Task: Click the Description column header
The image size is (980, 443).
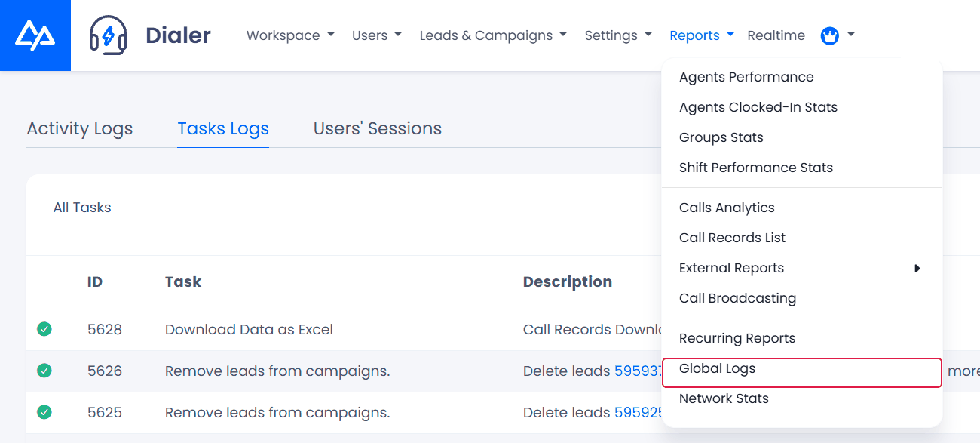Action: 568,282
